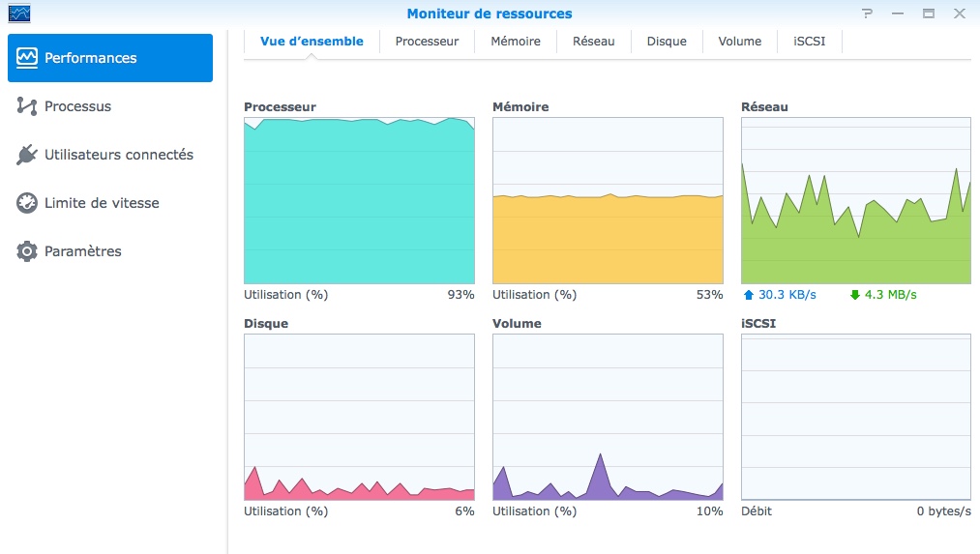Click the Mémoire usage graph

pos(608,200)
